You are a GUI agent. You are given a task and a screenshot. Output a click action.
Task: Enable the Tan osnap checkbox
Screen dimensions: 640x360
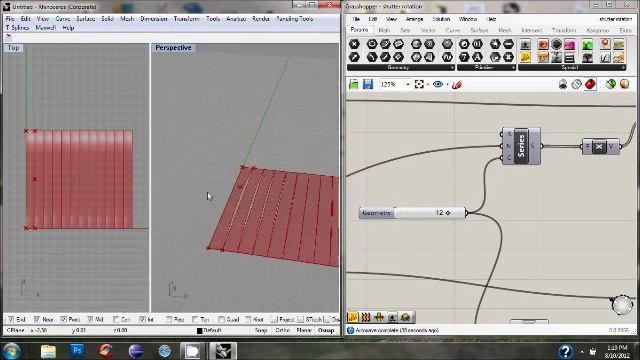(x=195, y=319)
